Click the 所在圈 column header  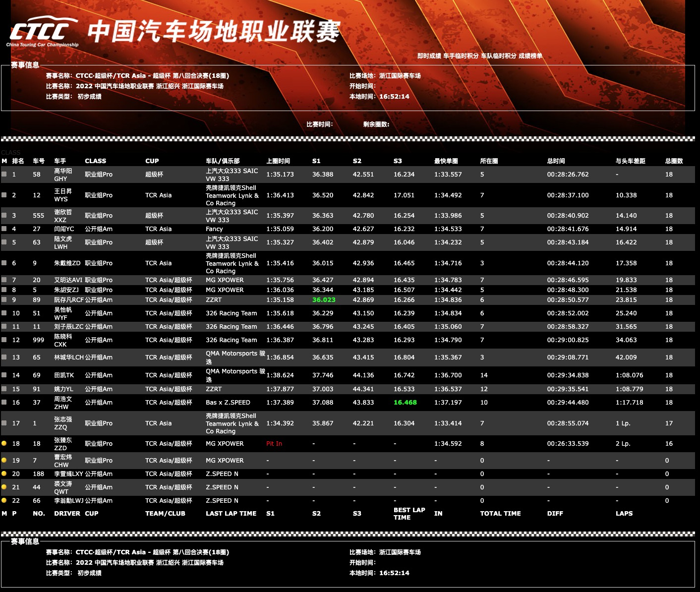(489, 161)
